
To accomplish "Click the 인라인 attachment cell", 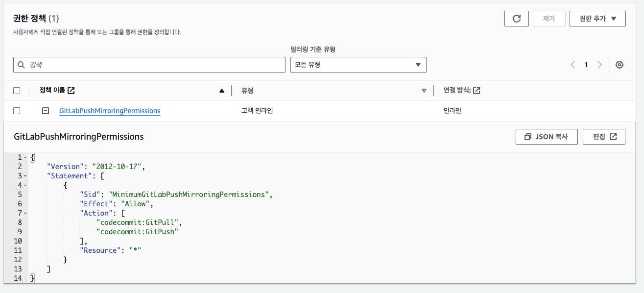I will 453,111.
